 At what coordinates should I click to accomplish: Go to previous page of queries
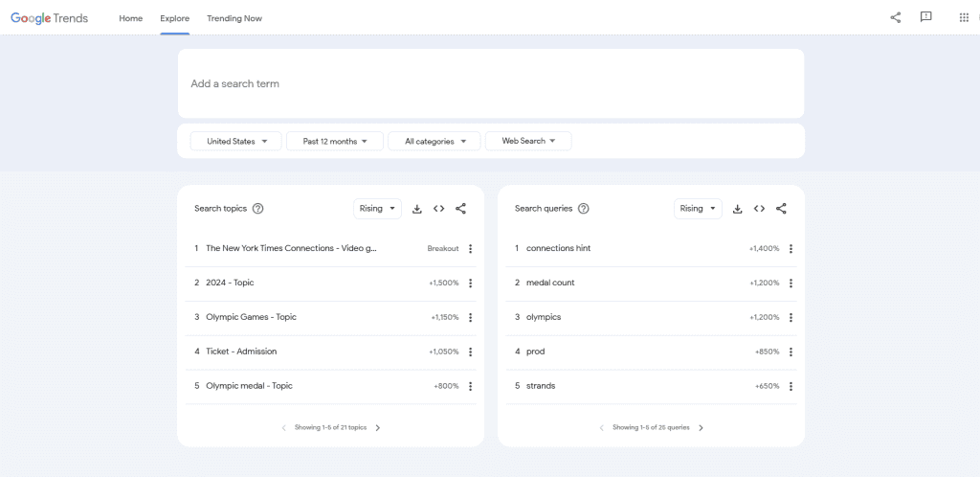pos(602,428)
